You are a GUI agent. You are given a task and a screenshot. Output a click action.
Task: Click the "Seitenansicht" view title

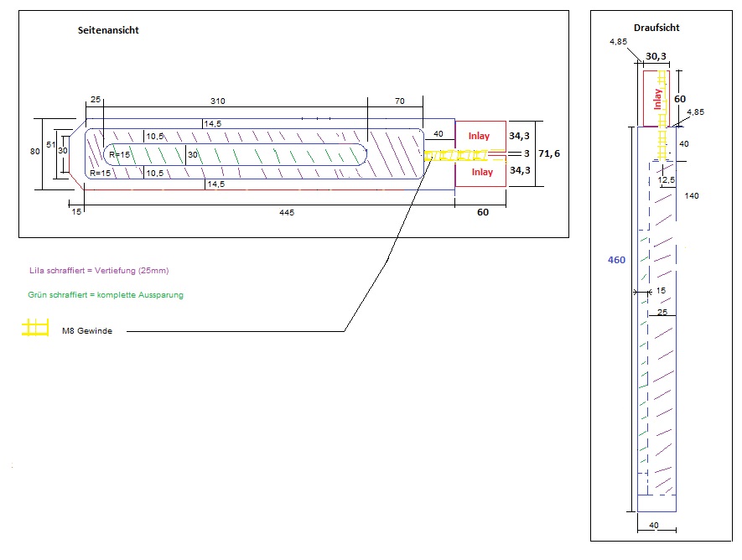108,30
